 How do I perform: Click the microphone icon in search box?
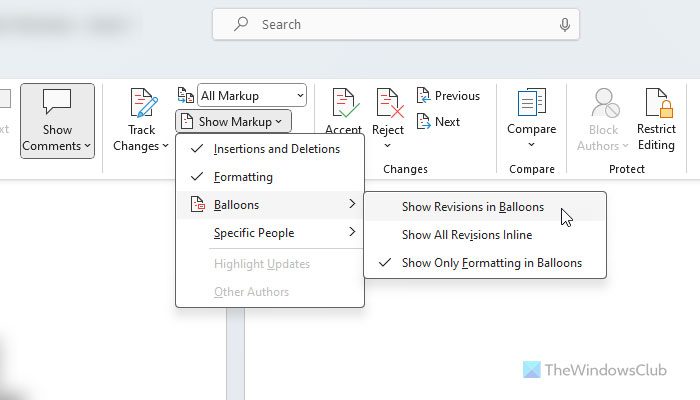[565, 24]
